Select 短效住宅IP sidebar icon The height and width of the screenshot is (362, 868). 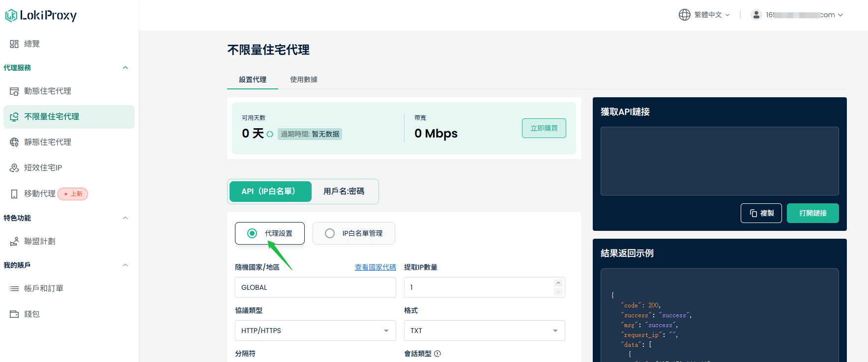click(x=14, y=168)
